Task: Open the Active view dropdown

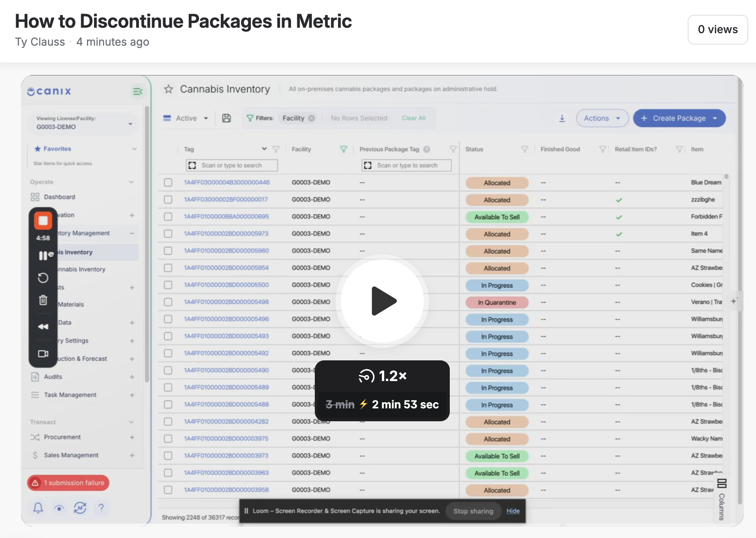Action: [186, 118]
